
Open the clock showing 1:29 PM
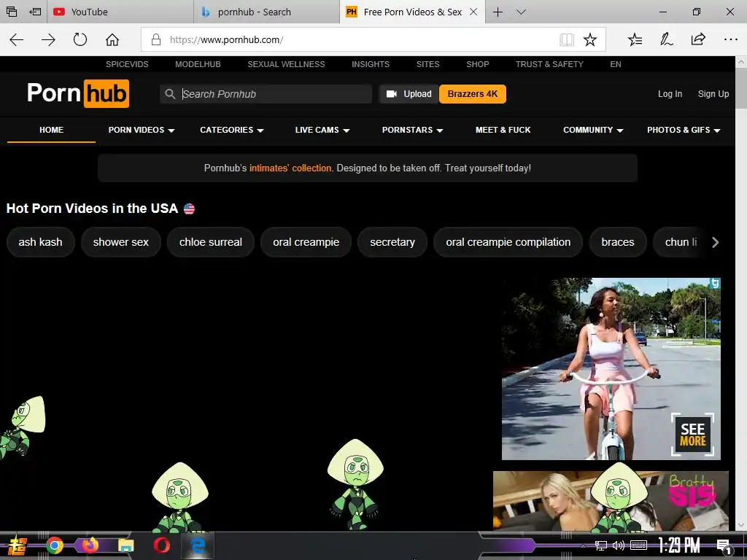click(x=678, y=545)
